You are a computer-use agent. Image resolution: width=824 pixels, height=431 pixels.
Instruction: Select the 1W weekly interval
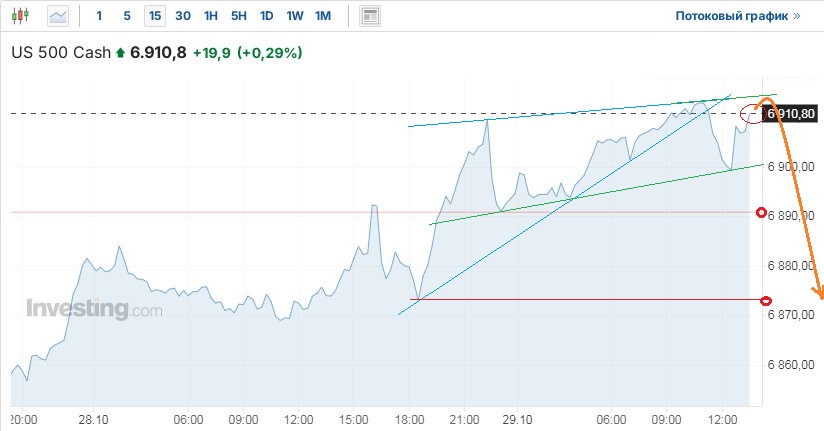[x=294, y=16]
